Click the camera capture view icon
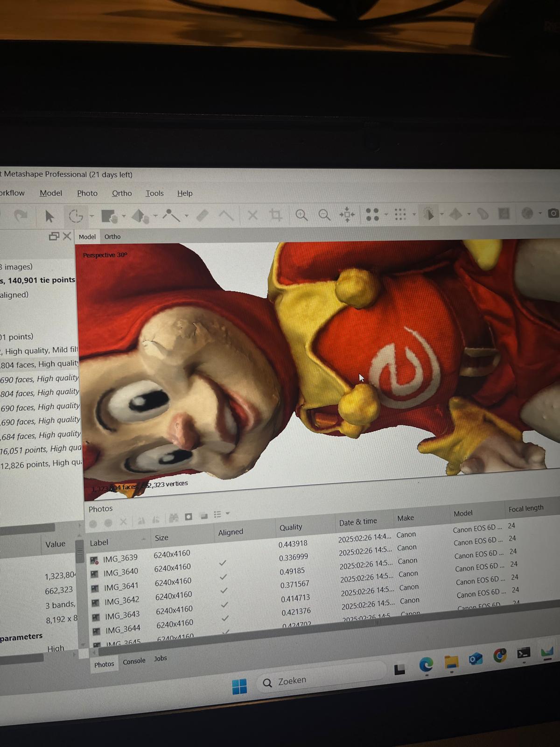560x747 pixels. [553, 213]
